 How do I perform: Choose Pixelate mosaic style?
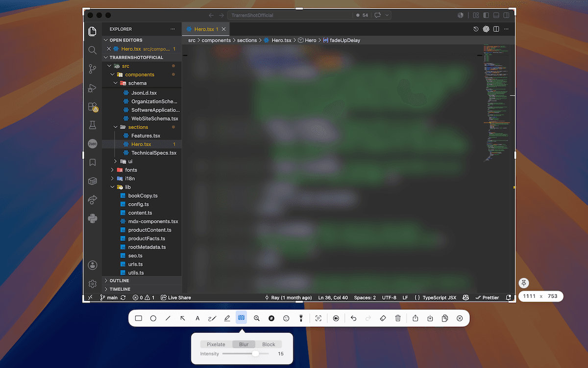pos(216,344)
